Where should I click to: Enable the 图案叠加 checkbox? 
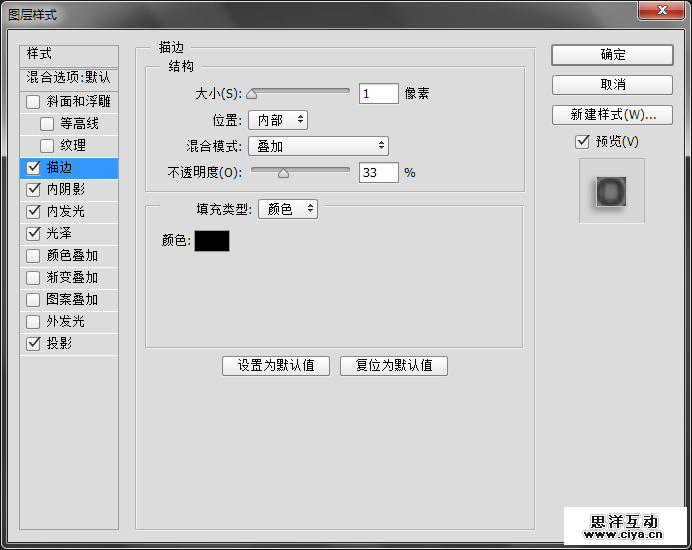click(x=33, y=300)
